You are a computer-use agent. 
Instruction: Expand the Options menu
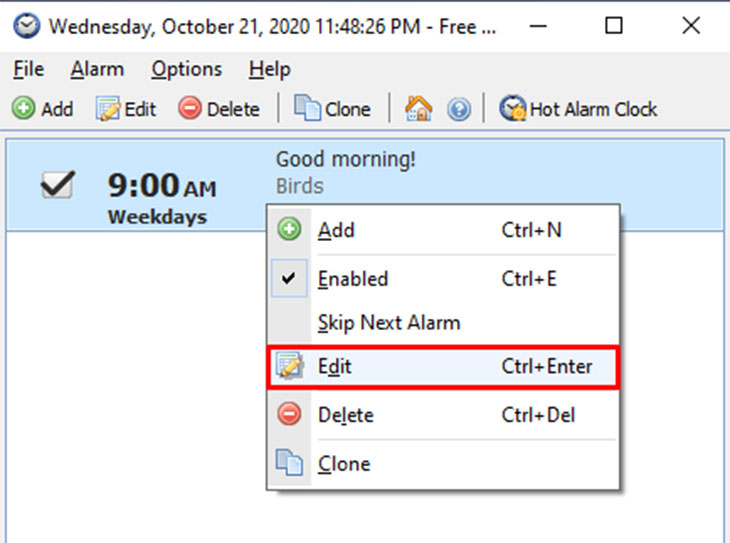tap(186, 70)
